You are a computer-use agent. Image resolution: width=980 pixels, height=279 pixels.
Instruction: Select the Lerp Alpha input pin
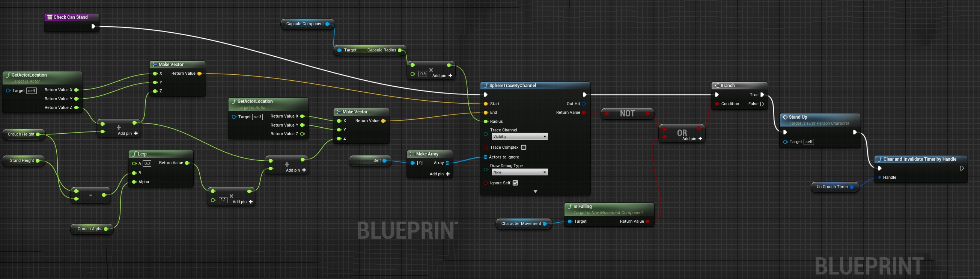(x=134, y=182)
